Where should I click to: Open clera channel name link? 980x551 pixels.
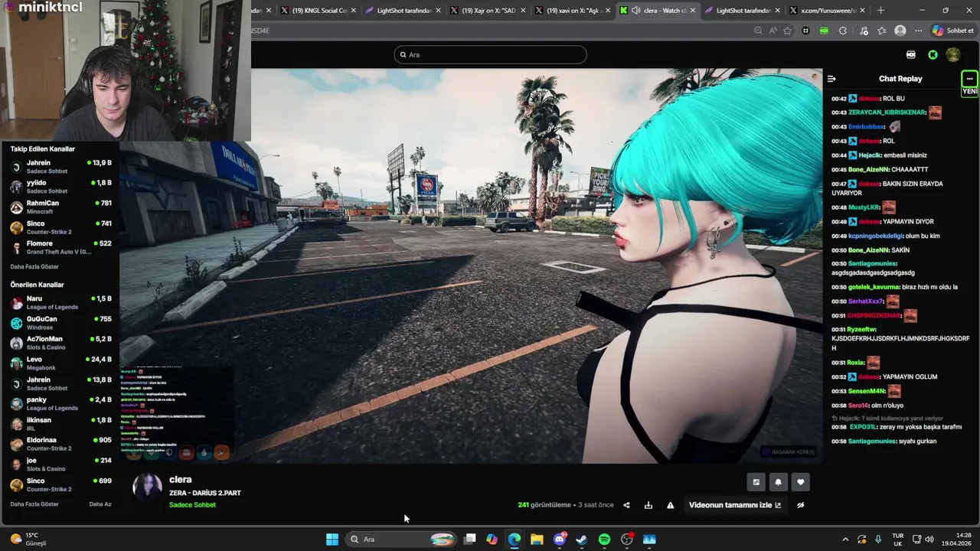(x=181, y=480)
